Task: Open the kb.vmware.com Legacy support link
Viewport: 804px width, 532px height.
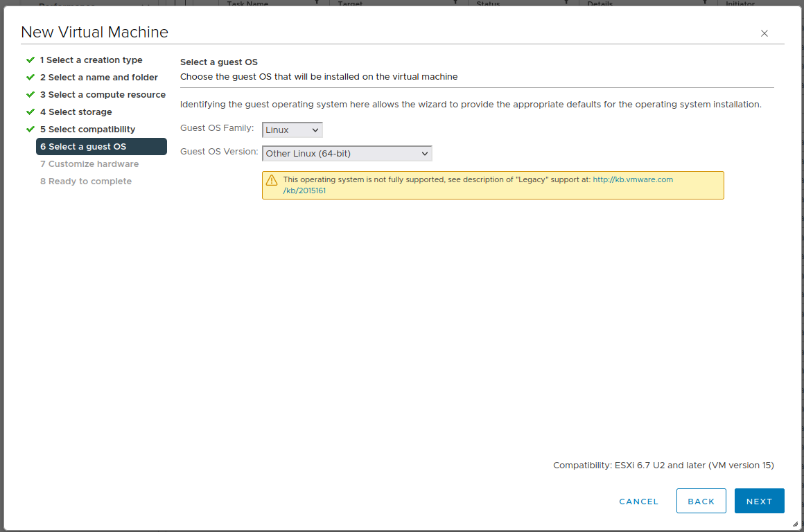Action: pyautogui.click(x=632, y=179)
